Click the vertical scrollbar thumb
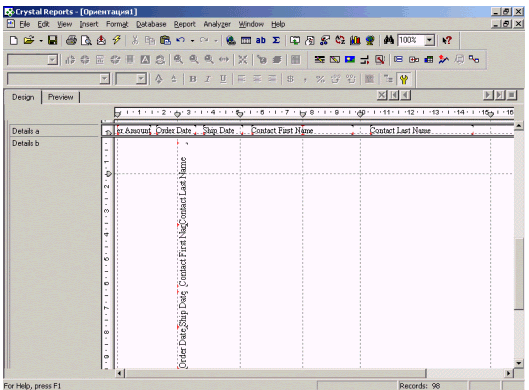This screenshot has width=529, height=390. click(x=519, y=273)
